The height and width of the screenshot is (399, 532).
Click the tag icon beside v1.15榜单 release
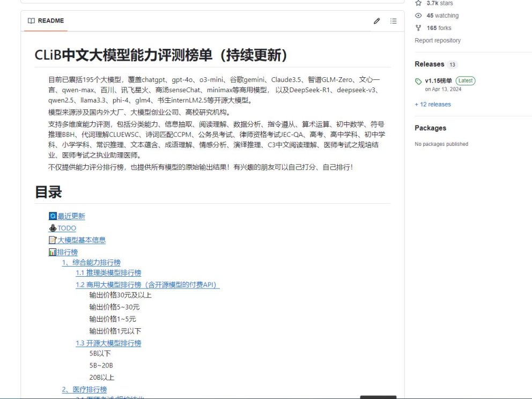click(418, 80)
